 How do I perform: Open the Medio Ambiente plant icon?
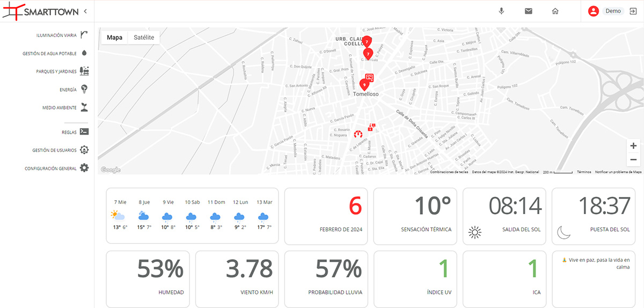84,107
